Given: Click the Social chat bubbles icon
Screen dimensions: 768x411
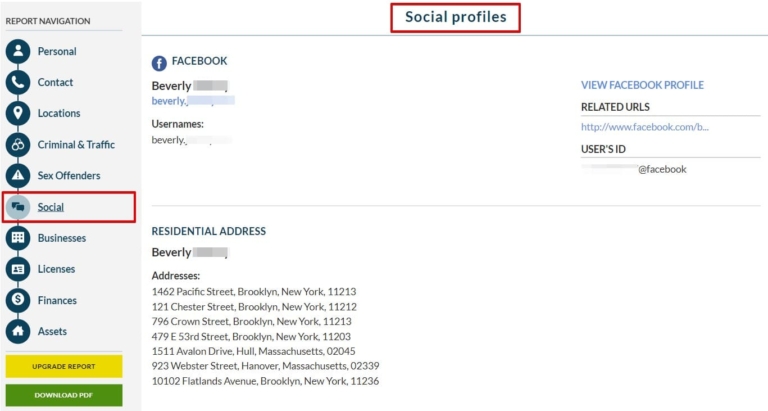Looking at the screenshot, I should [x=18, y=207].
